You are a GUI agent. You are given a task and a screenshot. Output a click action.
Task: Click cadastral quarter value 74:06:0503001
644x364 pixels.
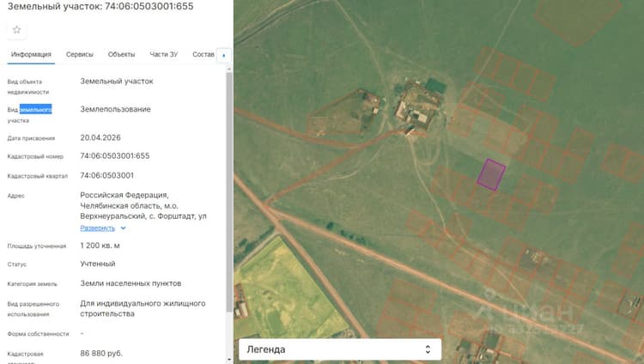coord(106,175)
